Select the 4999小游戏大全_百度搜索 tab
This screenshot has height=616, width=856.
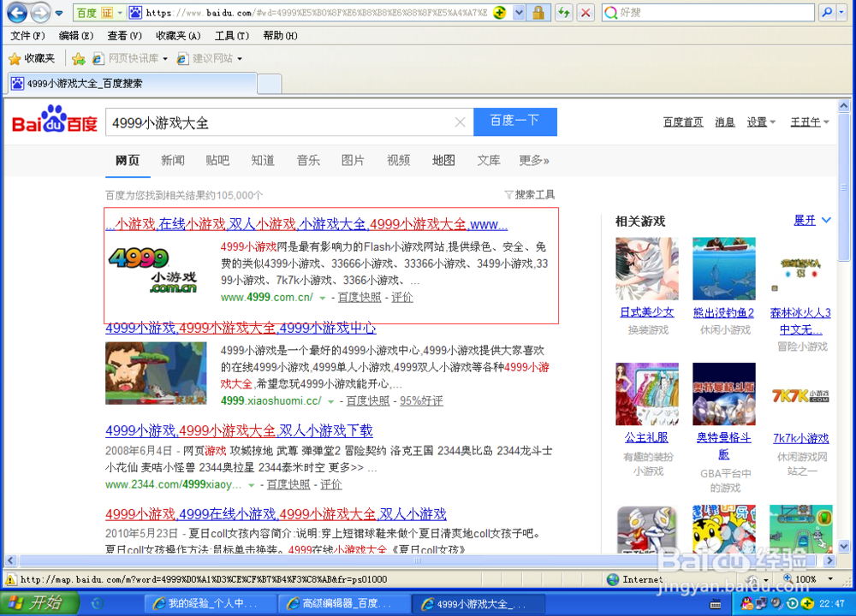click(132, 84)
